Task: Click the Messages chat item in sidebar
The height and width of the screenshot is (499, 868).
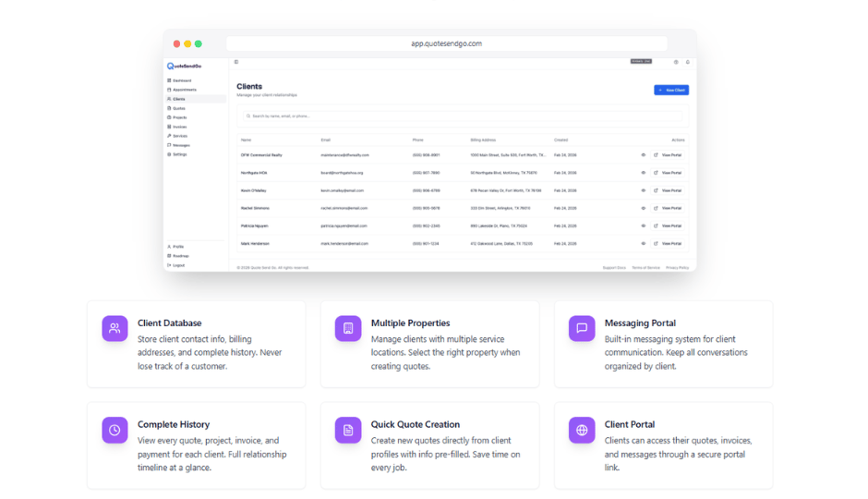Action: coord(179,145)
